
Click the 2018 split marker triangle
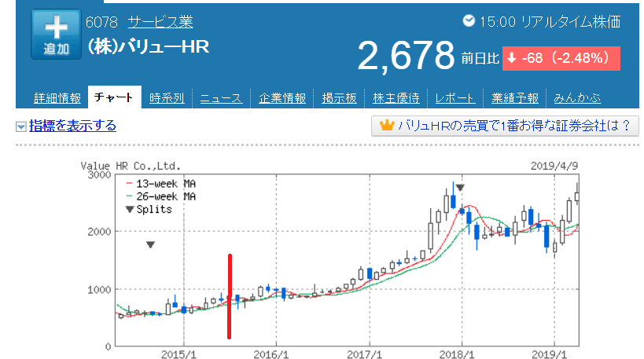click(460, 188)
